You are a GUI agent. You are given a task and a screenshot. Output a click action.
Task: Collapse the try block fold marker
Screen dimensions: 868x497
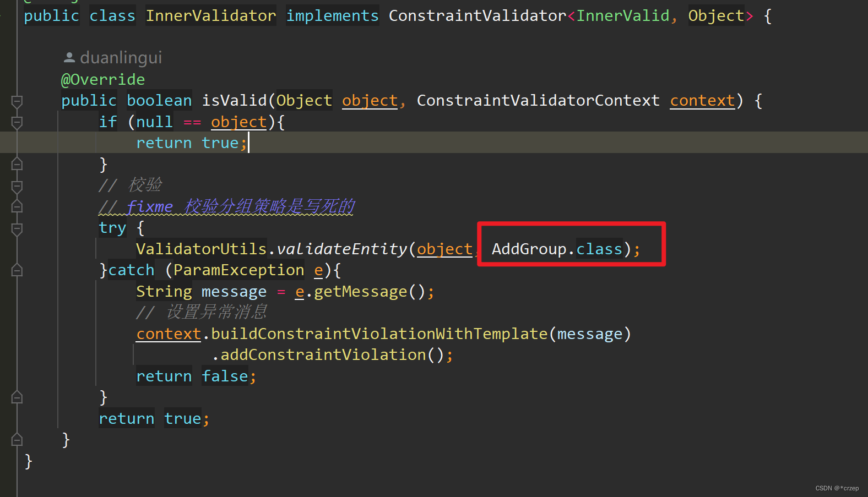pyautogui.click(x=17, y=228)
